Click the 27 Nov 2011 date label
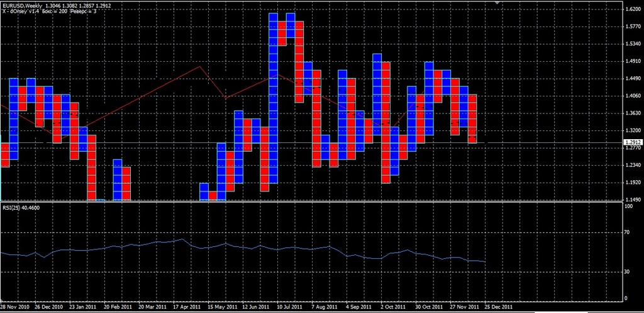Screen dimensions: 644x313 pyautogui.click(x=464, y=307)
